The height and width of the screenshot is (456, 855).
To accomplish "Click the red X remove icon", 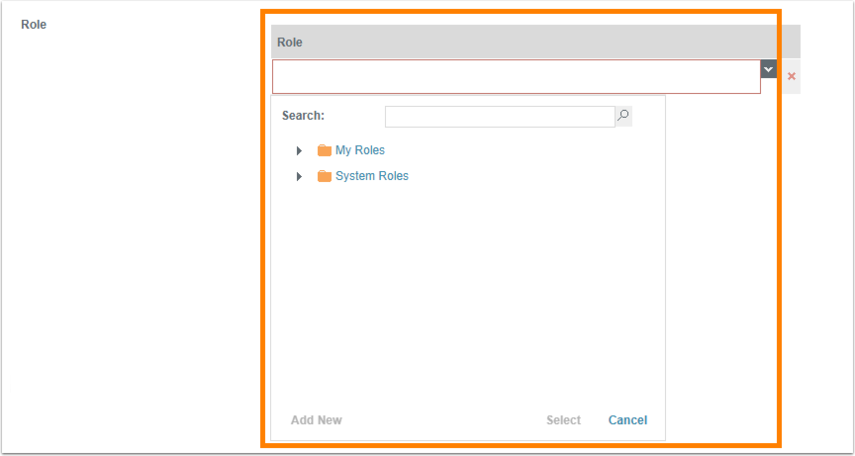I will (x=791, y=76).
